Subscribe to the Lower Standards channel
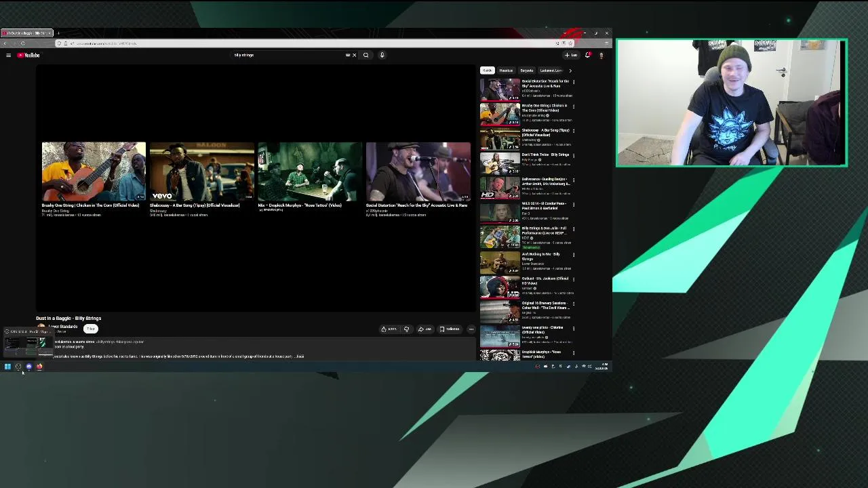This screenshot has height=488, width=868. click(90, 329)
